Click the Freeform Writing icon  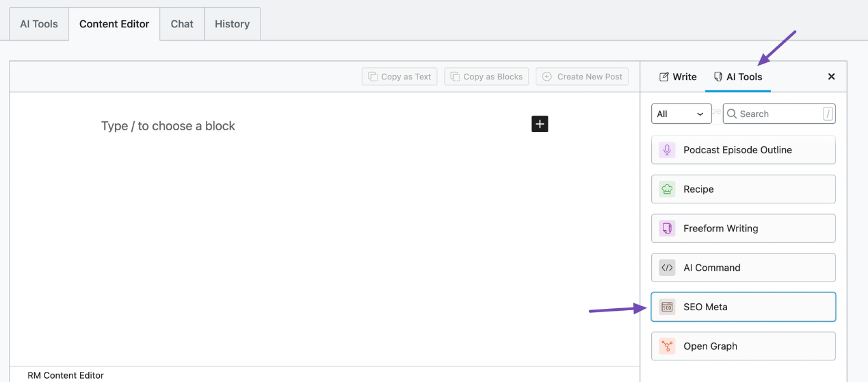pyautogui.click(x=667, y=228)
